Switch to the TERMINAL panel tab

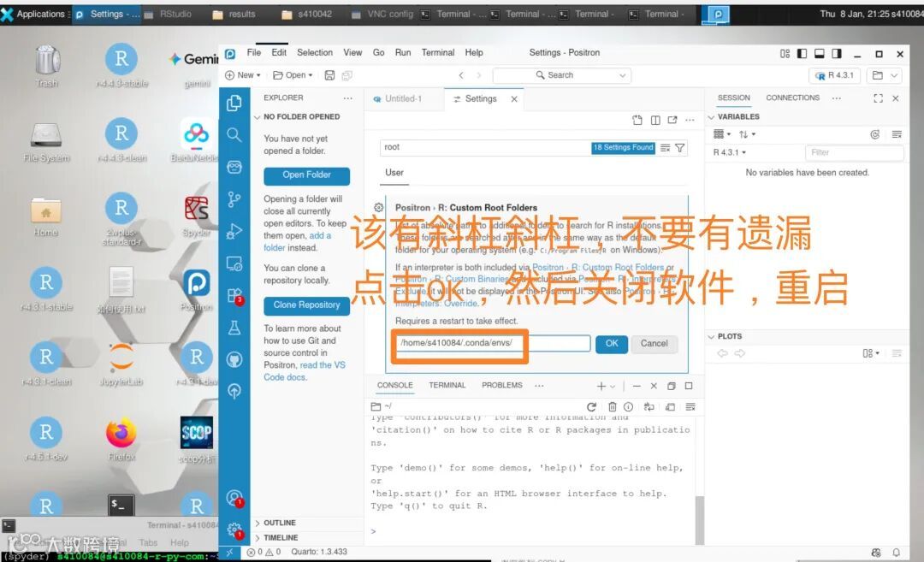coord(447,385)
